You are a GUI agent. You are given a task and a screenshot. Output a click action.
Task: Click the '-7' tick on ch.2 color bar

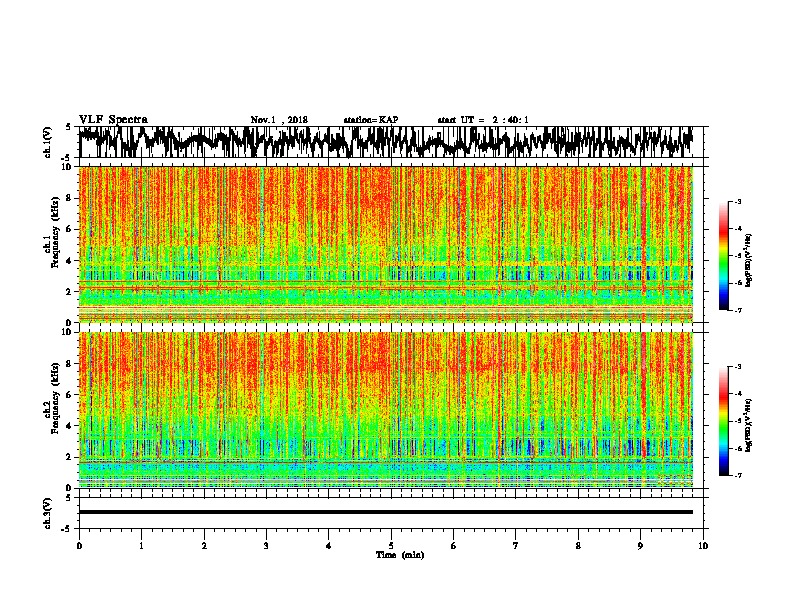(x=738, y=476)
